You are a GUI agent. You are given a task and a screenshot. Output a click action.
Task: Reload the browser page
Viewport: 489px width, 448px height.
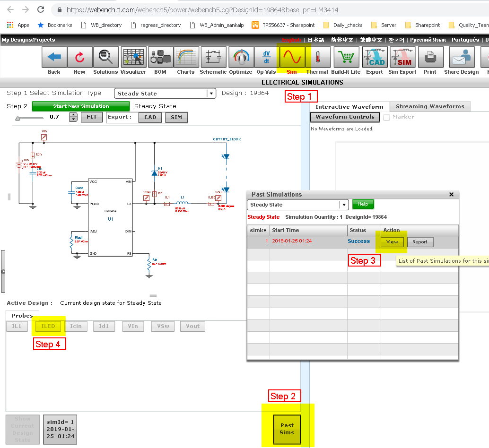41,9
